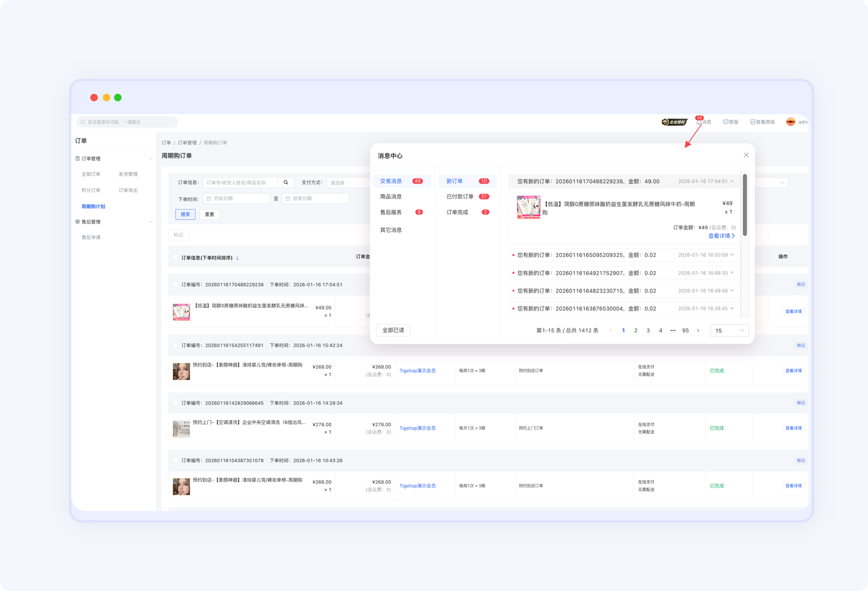Check order 20260116154255117491 checkbox

[x=175, y=345]
